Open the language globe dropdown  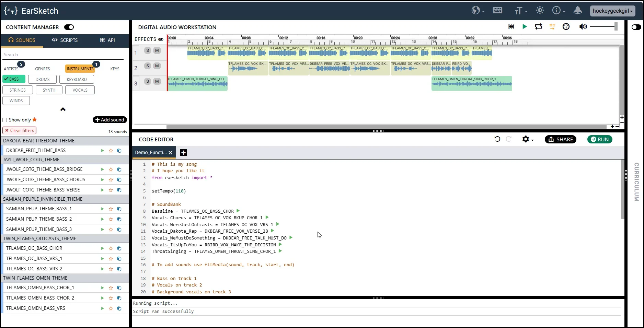pyautogui.click(x=476, y=10)
